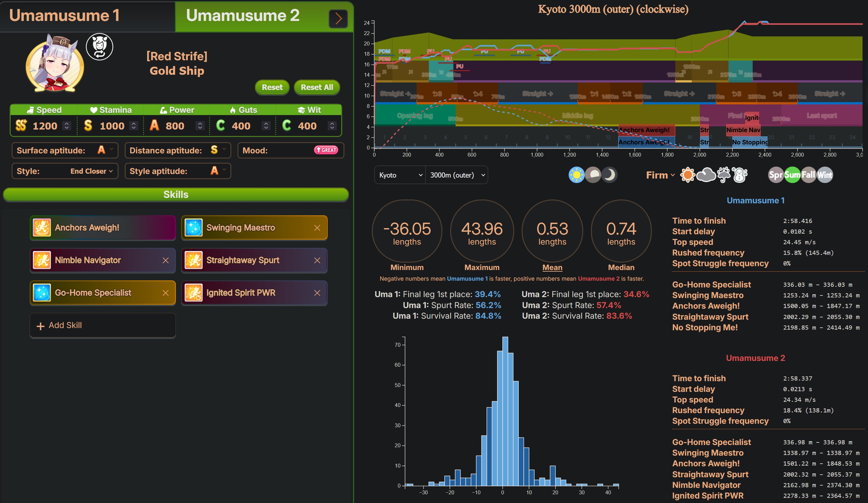Expand the Firm ground condition dropdown
Screen dimensions: 868x503
[660, 175]
